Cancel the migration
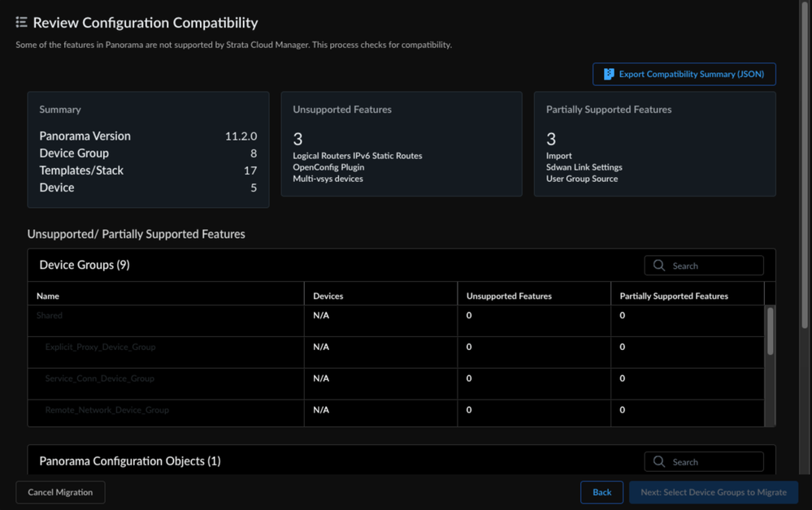The width and height of the screenshot is (812, 510). (x=60, y=492)
